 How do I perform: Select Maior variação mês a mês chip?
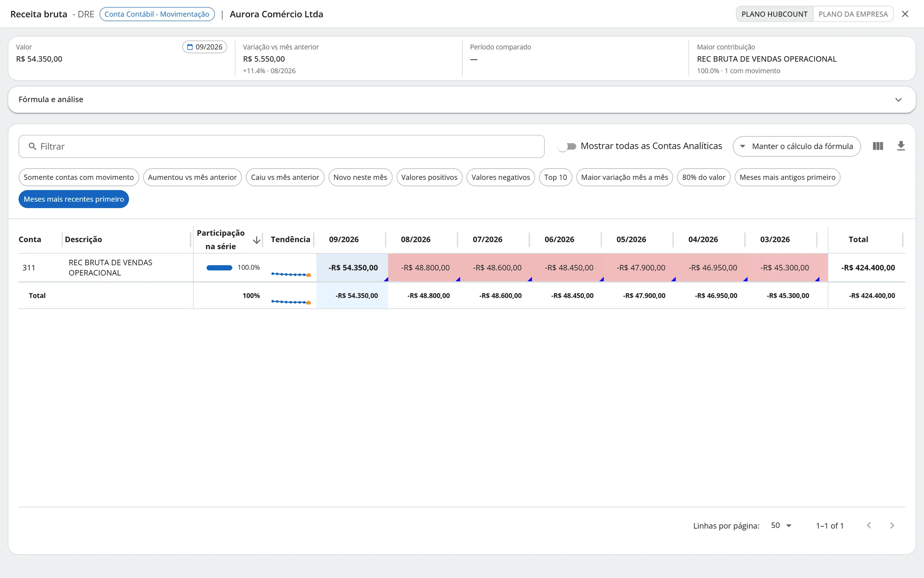point(624,177)
